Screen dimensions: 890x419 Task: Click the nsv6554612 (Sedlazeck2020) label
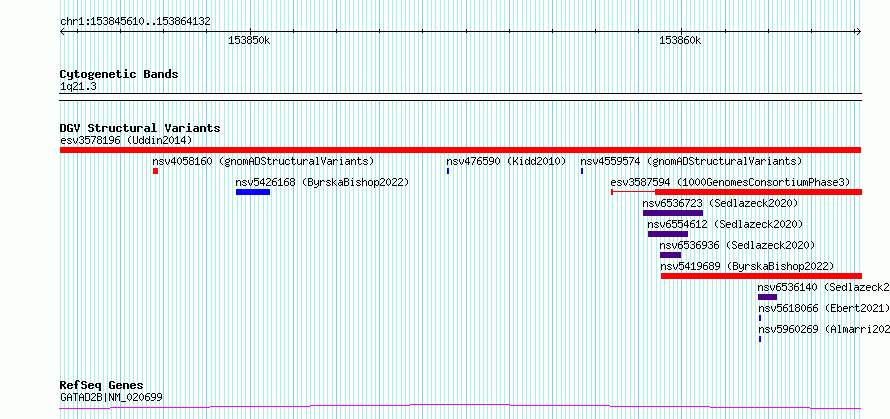tap(725, 224)
